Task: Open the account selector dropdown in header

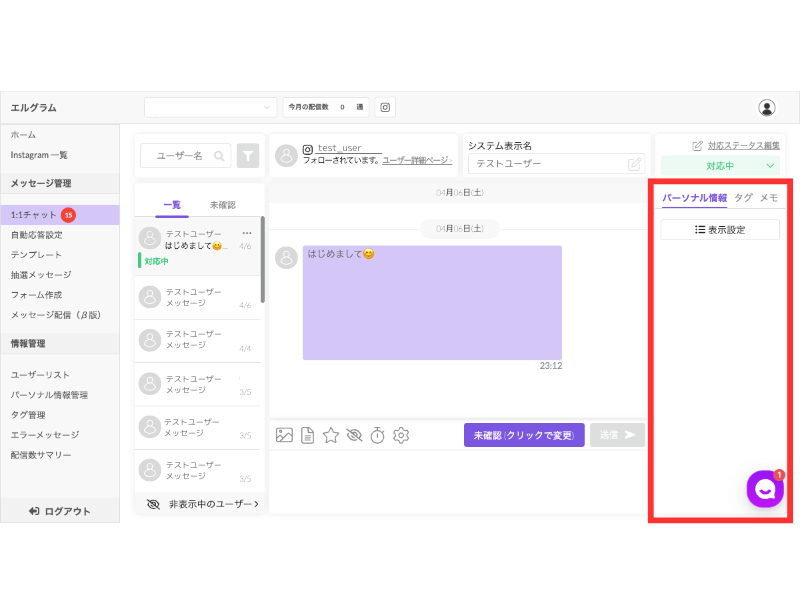Action: pyautogui.click(x=210, y=107)
